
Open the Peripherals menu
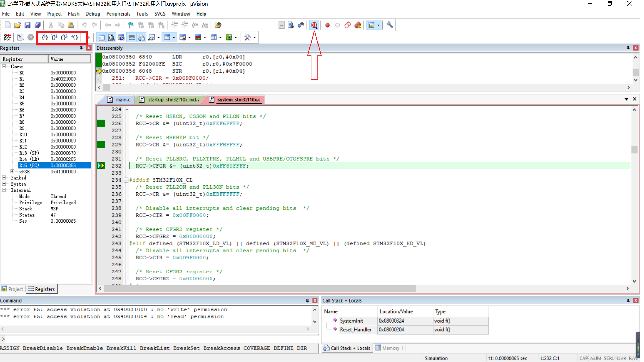point(118,14)
